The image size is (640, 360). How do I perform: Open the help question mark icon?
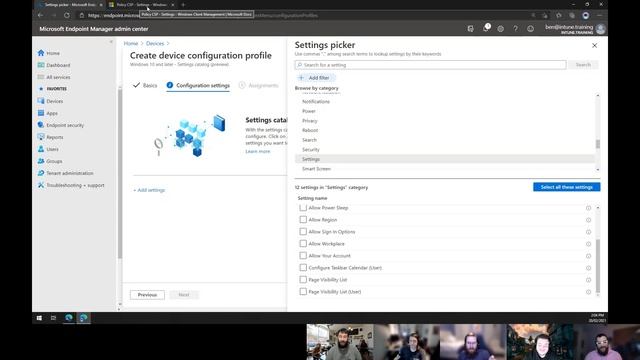coord(516,29)
